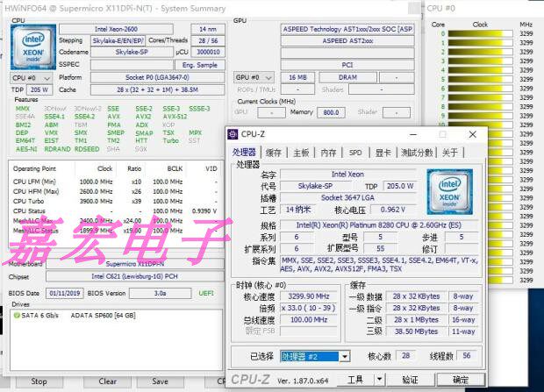544x392 pixels.
Task: Click the AVX-512 feature label
Action: [175, 117]
